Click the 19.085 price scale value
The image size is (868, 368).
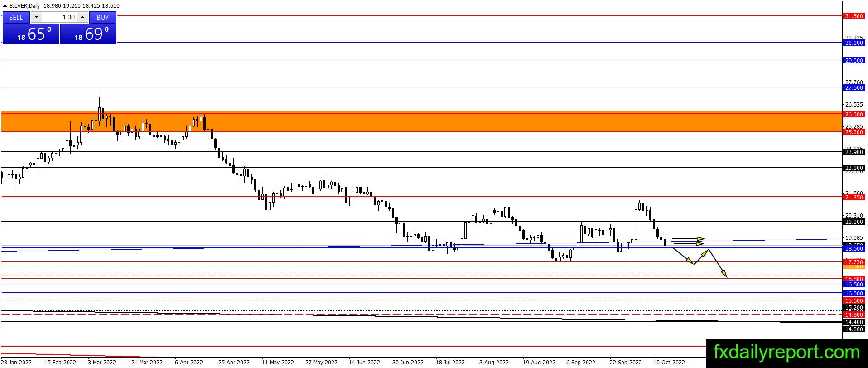(x=854, y=237)
